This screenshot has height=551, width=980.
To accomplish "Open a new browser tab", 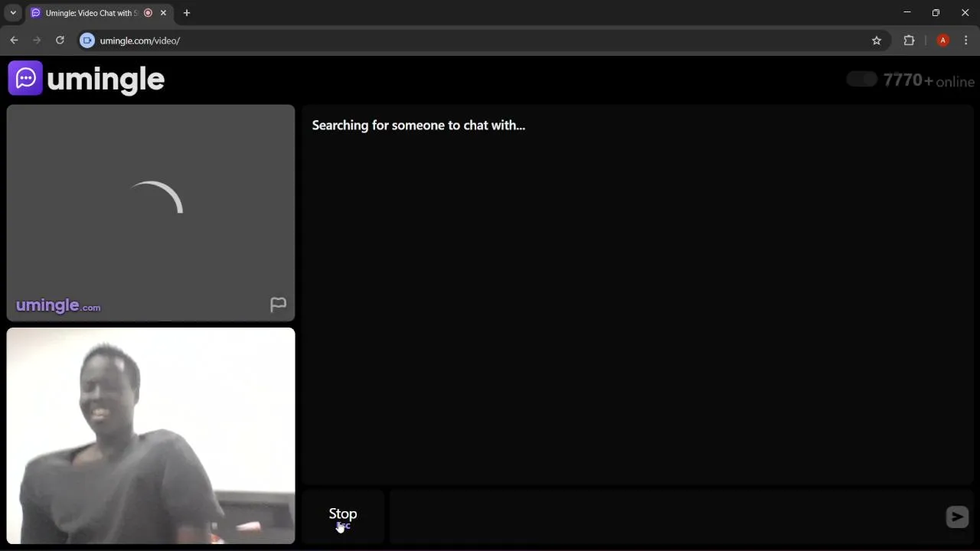I will click(186, 13).
